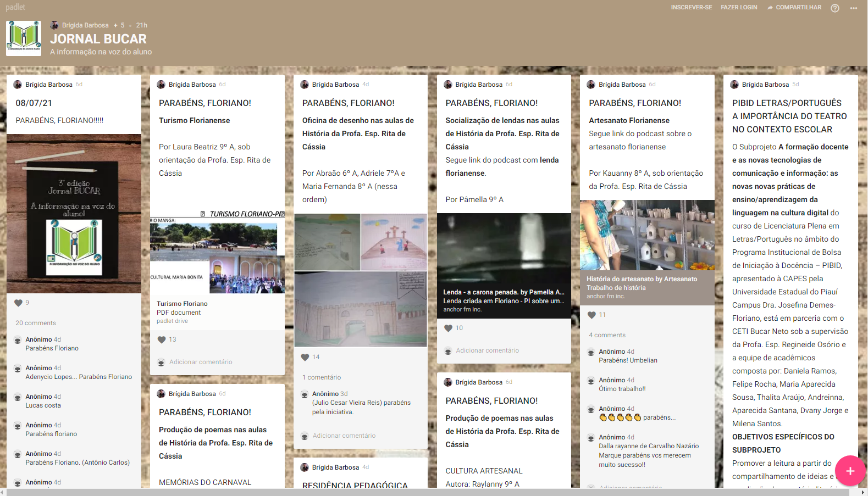Click the pink add post plus button
Viewport: 868px width, 496px height.
(x=850, y=471)
